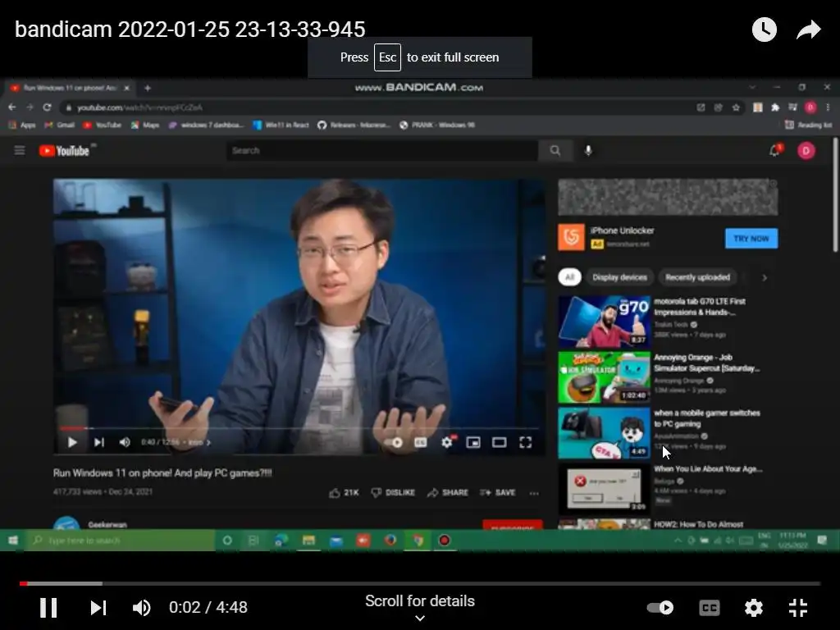Click taskbar 'Type here to search' box
This screenshot has height=630, width=840.
(120, 541)
